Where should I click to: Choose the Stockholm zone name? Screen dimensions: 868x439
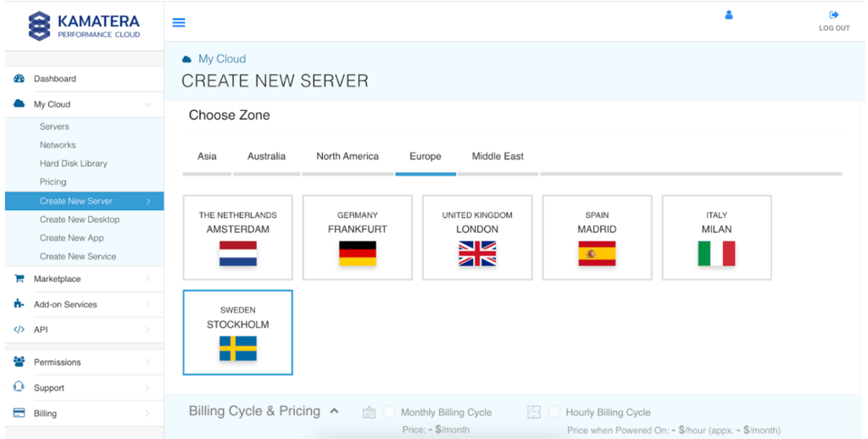pyautogui.click(x=237, y=325)
